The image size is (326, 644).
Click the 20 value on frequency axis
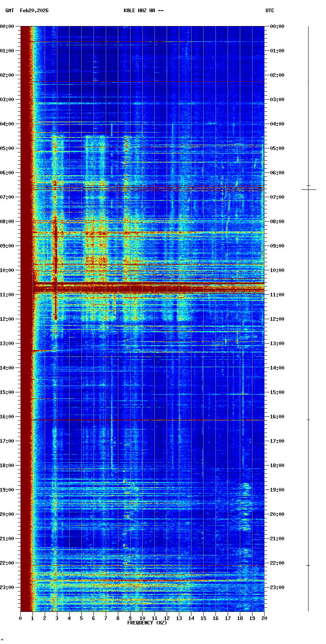click(264, 618)
